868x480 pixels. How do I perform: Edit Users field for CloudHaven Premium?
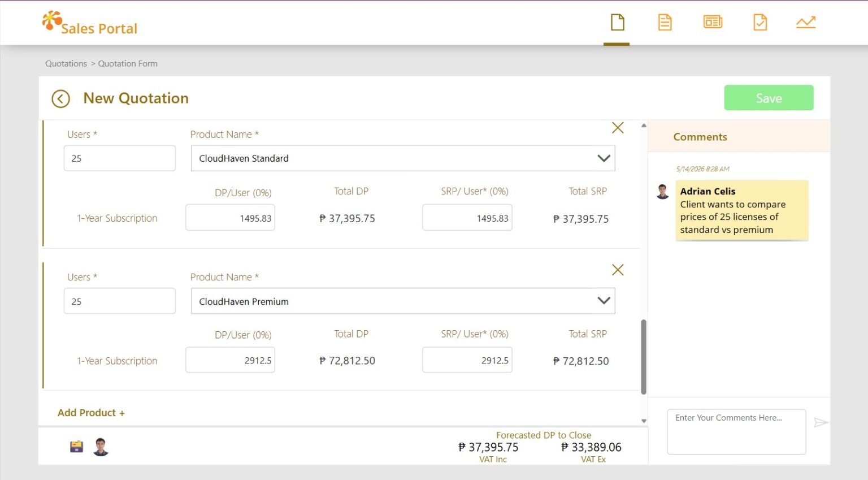[x=119, y=301]
